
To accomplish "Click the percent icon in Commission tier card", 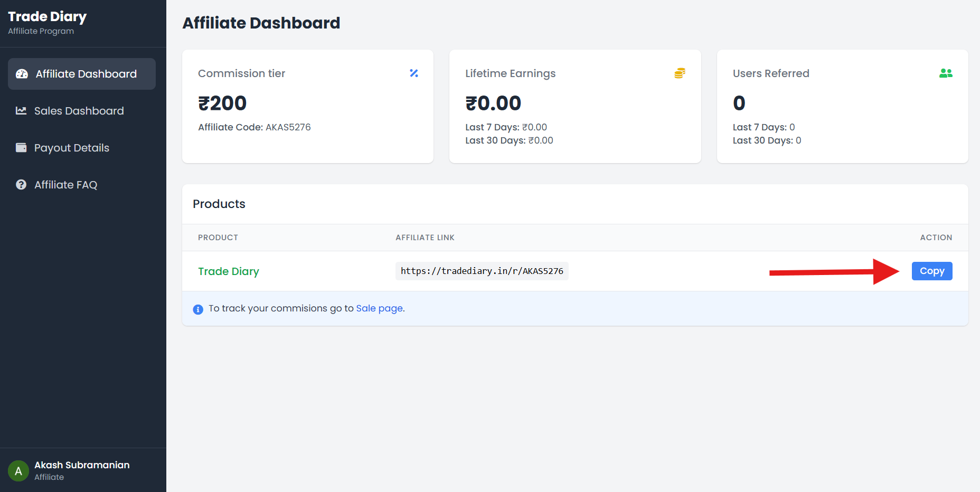I will click(414, 73).
